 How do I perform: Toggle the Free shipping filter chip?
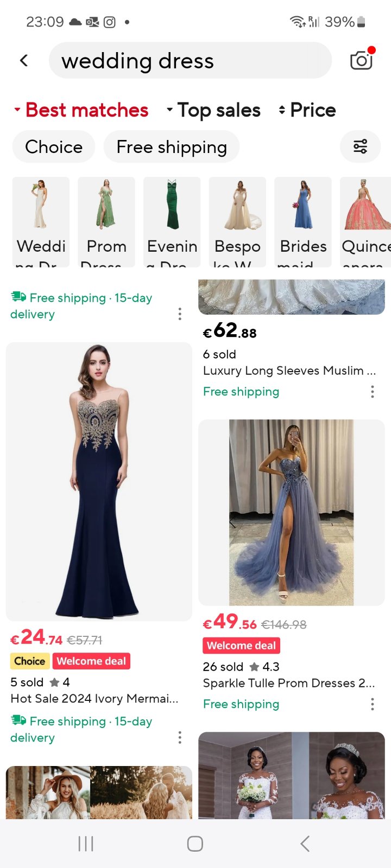(172, 147)
